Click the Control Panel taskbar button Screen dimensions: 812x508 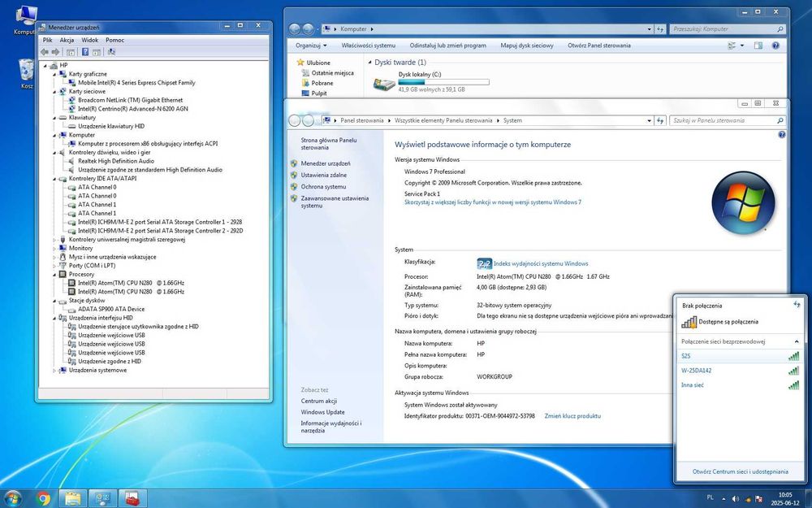pos(102,499)
